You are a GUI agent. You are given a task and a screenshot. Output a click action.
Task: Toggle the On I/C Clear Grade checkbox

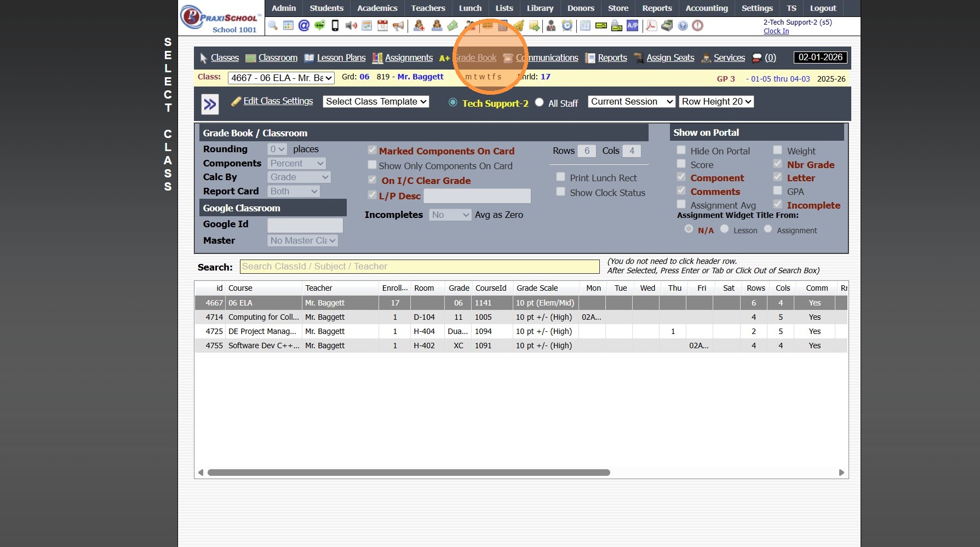pos(372,180)
